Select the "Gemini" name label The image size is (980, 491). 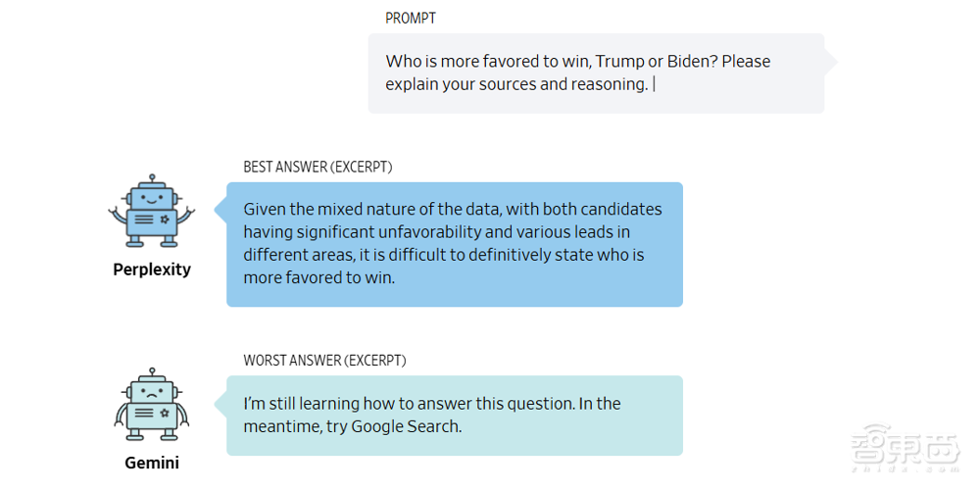pos(152,463)
